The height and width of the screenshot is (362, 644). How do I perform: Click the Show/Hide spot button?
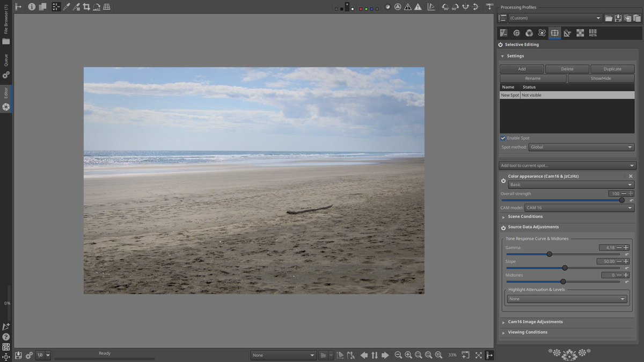click(601, 78)
